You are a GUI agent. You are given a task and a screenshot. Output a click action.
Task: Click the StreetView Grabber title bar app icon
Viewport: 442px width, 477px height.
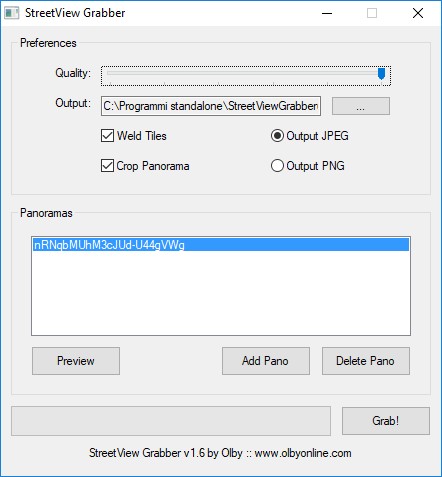pyautogui.click(x=12, y=13)
